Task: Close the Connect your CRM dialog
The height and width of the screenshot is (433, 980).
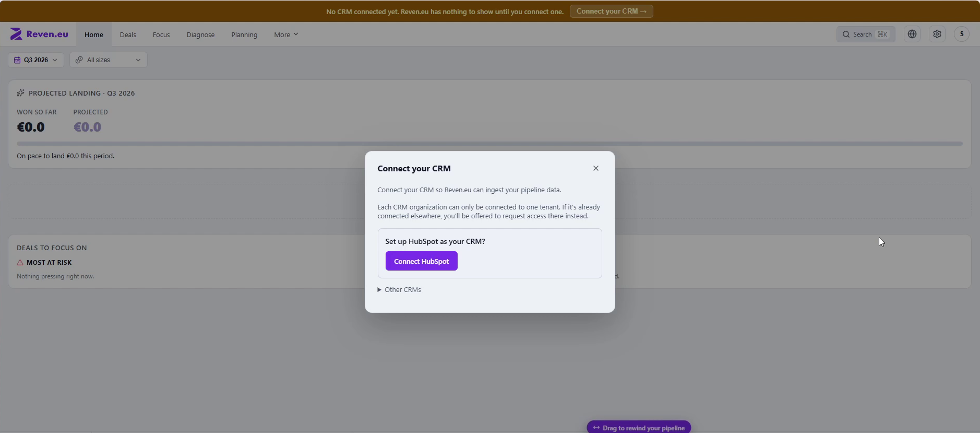Action: click(x=596, y=168)
